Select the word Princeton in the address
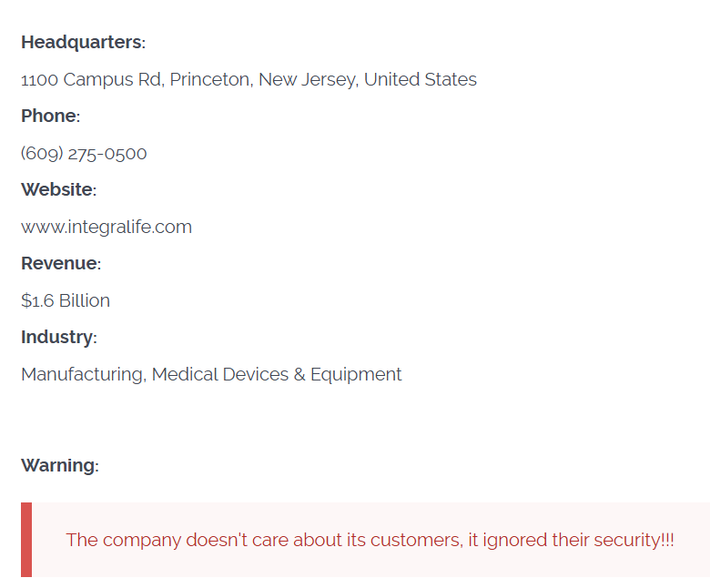The height and width of the screenshot is (588, 710). (x=209, y=80)
